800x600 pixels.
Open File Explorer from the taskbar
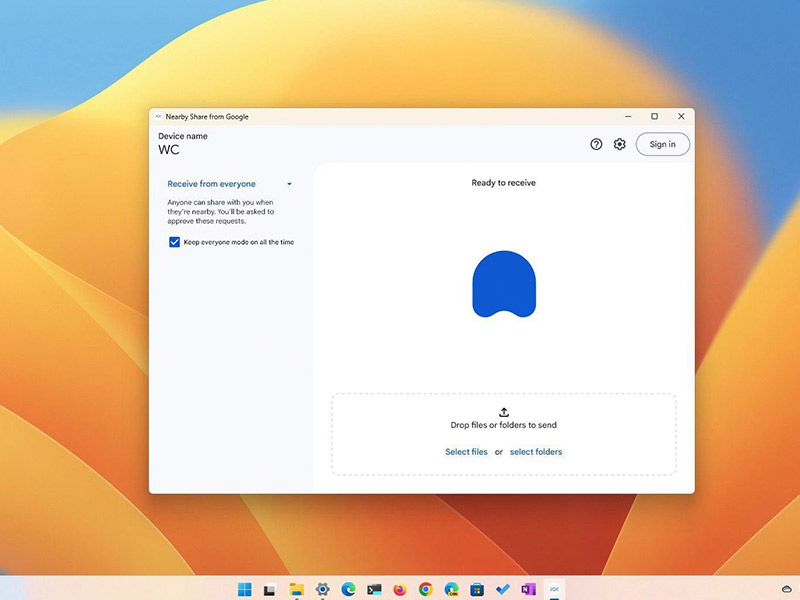click(296, 589)
